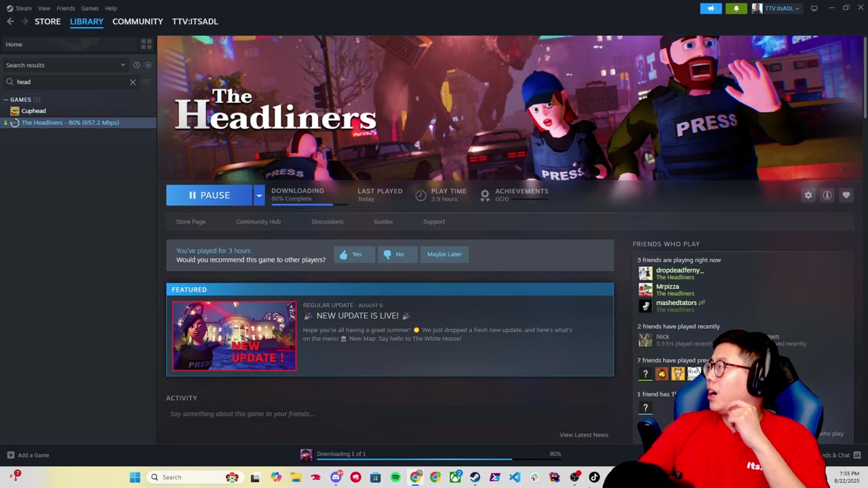Click the Play Time clock icon
Viewport: 868px width, 488px height.
pos(420,195)
